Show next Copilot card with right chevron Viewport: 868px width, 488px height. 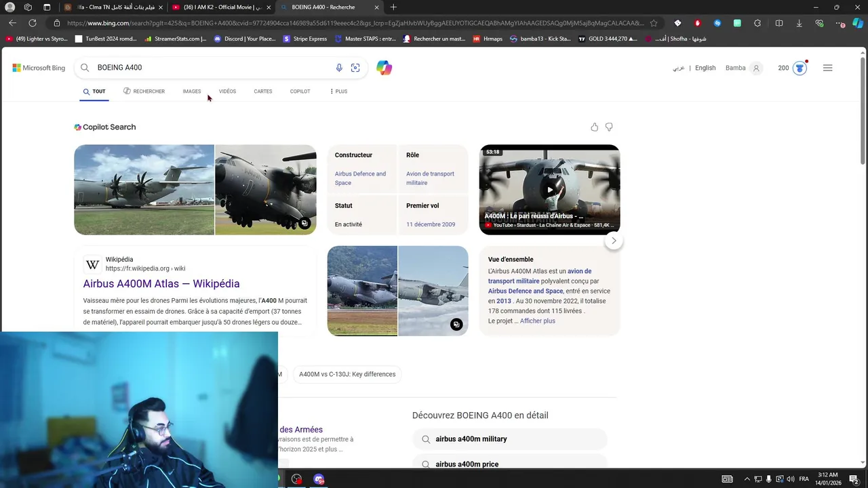click(614, 241)
